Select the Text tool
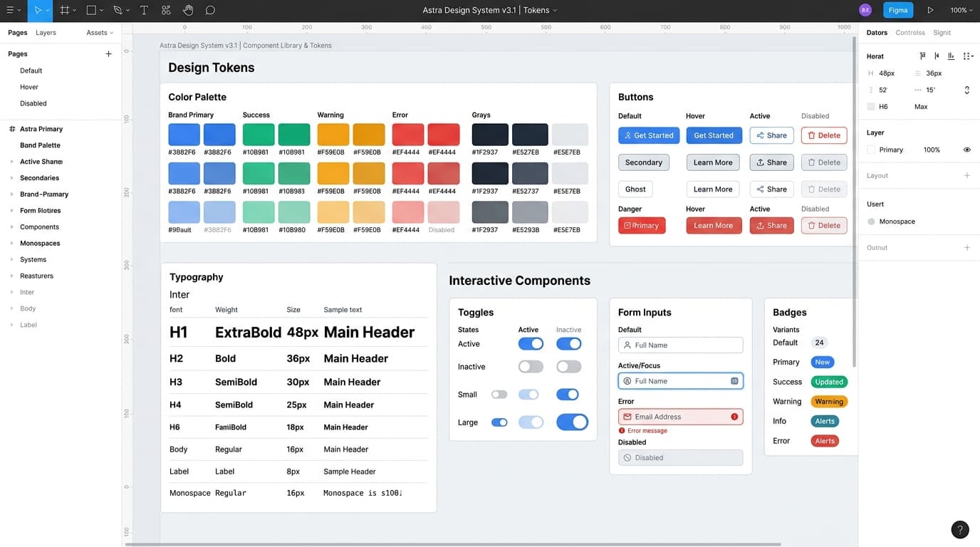This screenshot has width=980, height=547. (144, 10)
